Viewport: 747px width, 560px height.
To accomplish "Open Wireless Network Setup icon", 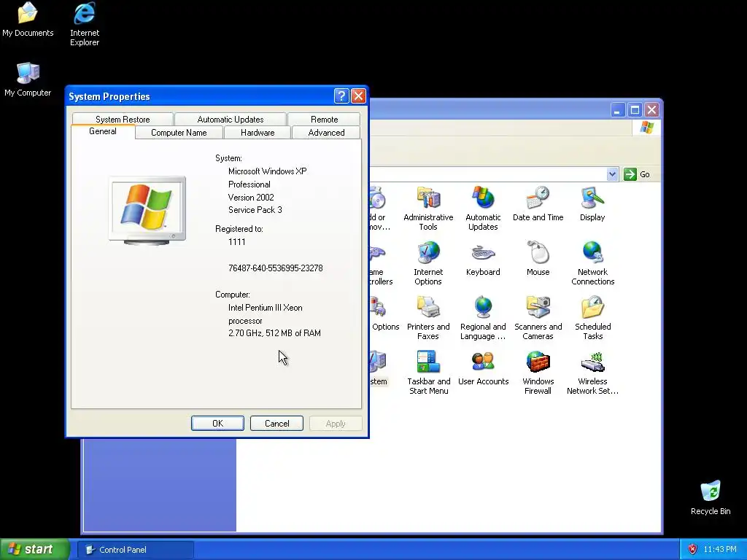I will tap(592, 373).
